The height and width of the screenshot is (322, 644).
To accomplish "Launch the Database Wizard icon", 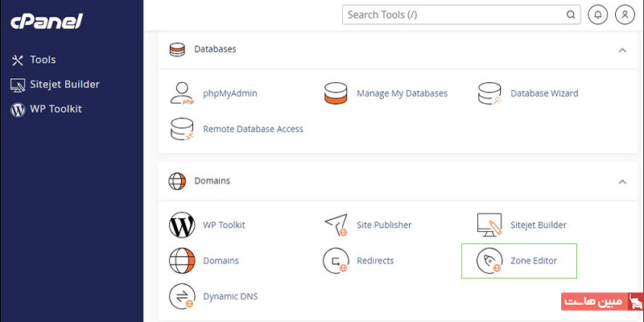I will pos(489,93).
